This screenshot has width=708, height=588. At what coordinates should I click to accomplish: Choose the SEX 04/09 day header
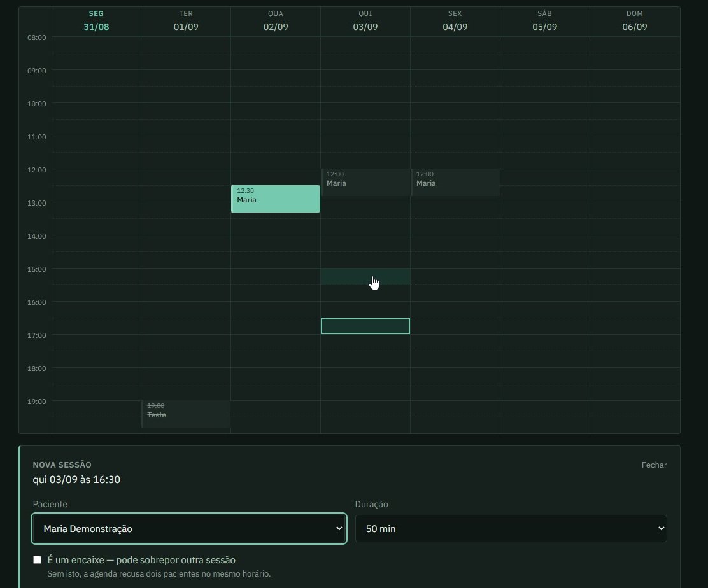point(455,21)
